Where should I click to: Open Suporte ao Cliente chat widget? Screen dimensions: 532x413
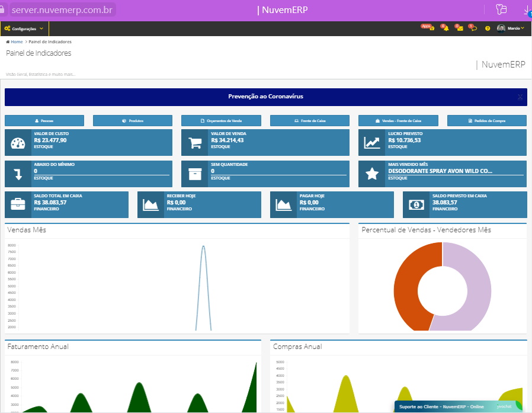458,406
